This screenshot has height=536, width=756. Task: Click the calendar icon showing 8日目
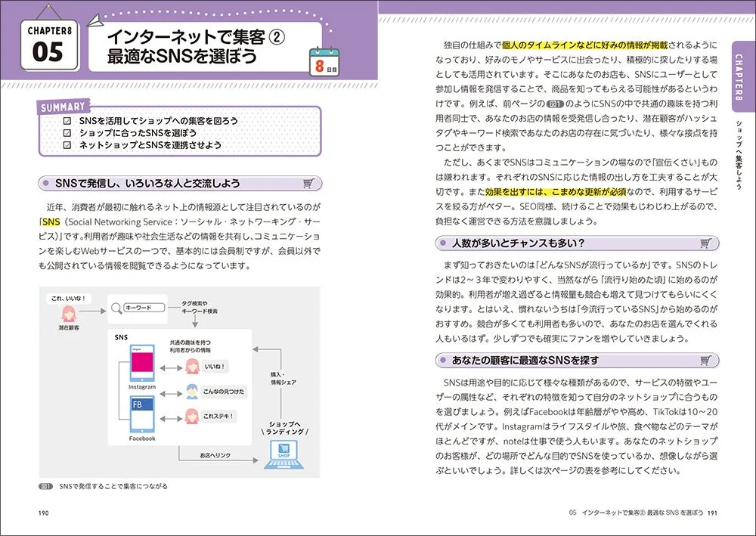pos(324,61)
